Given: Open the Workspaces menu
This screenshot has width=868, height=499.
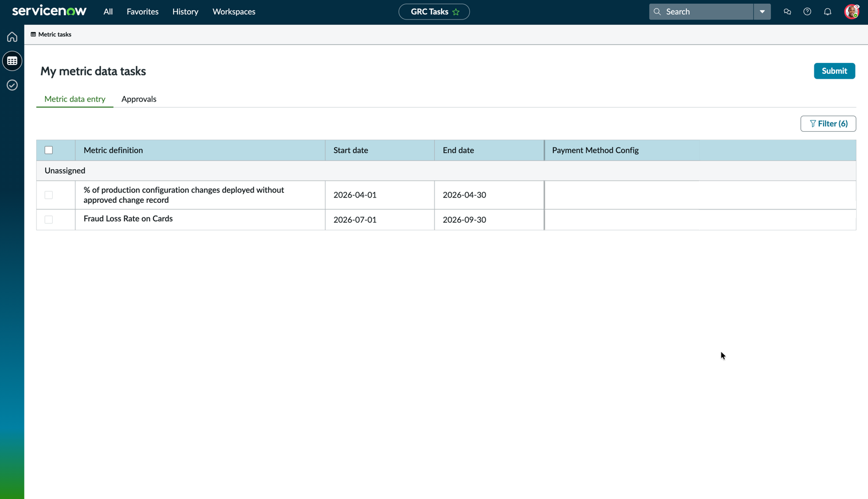Looking at the screenshot, I should tap(234, 11).
